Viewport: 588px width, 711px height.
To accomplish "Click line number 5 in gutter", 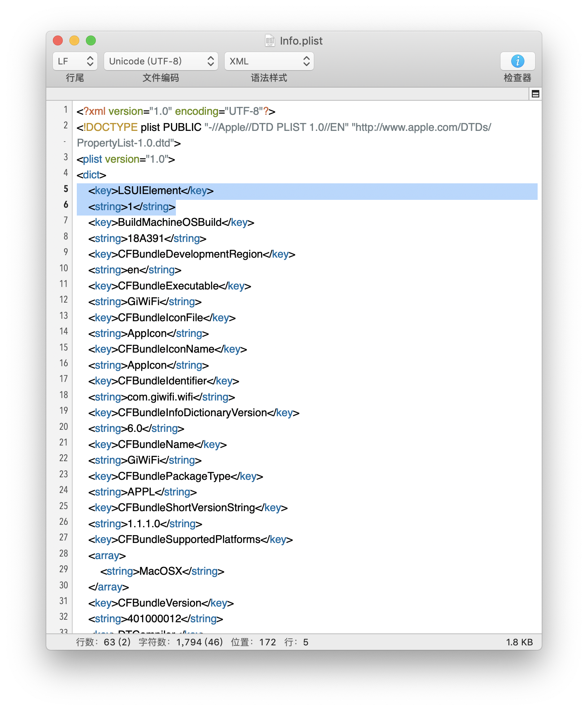I will (x=66, y=189).
